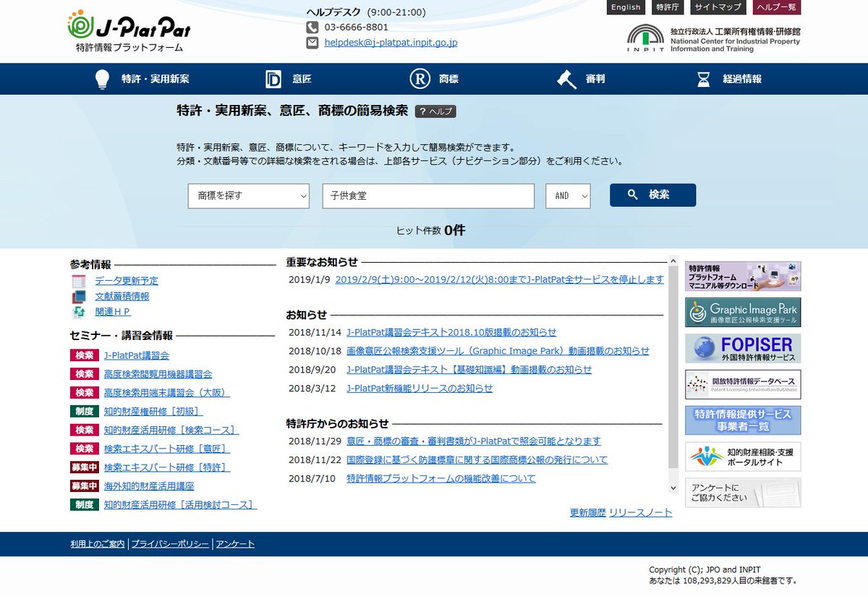Click the 検索 search button
The height and width of the screenshot is (597, 868).
coord(652,195)
